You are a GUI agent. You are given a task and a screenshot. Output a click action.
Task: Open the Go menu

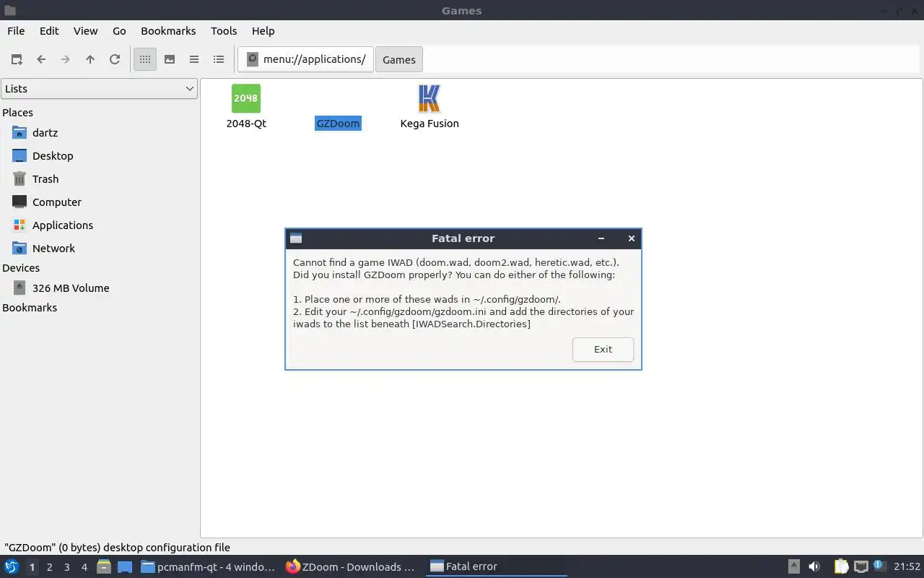pos(119,30)
